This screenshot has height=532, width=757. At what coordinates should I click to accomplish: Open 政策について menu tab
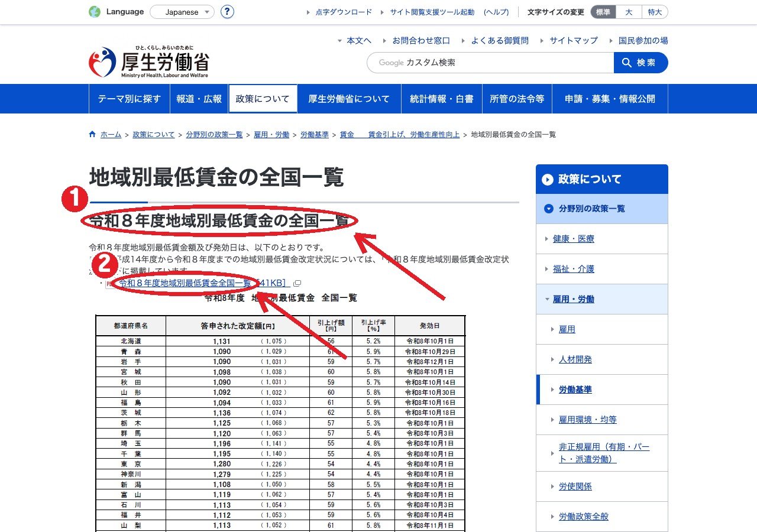point(263,99)
